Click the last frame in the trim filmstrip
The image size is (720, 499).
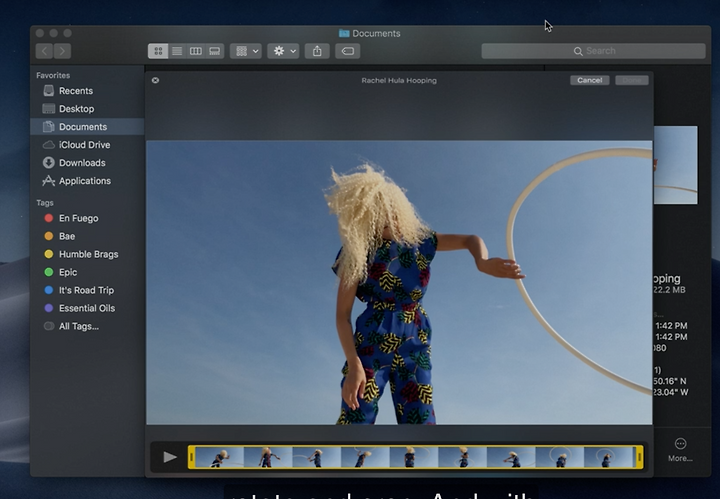pyautogui.click(x=609, y=457)
